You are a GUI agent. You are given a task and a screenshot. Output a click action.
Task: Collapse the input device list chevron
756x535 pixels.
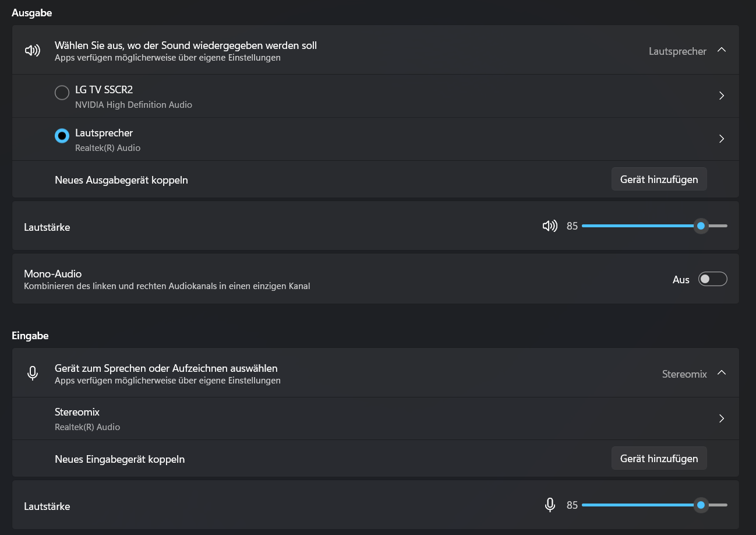pyautogui.click(x=721, y=373)
